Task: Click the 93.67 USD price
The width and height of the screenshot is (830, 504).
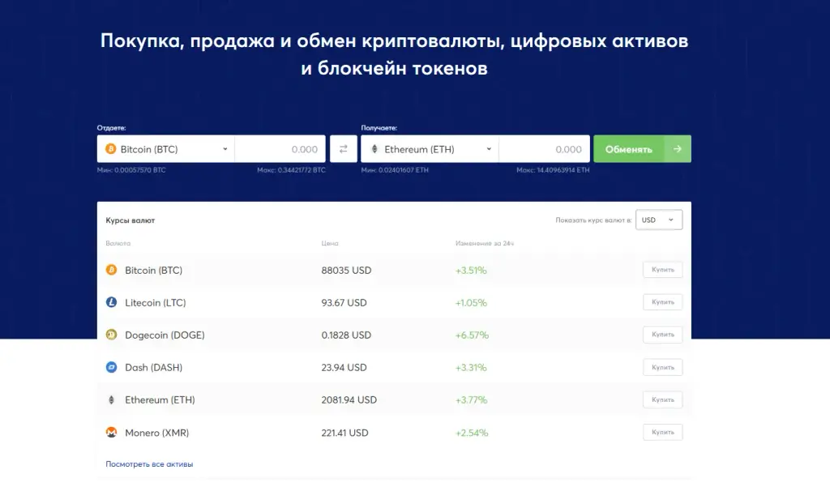Action: click(x=344, y=302)
